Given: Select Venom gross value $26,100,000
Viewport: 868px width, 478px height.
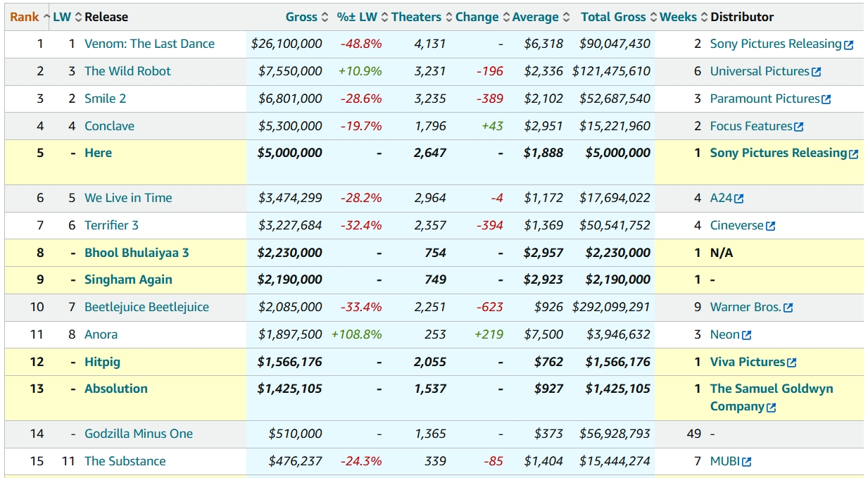Looking at the screenshot, I should tap(287, 44).
